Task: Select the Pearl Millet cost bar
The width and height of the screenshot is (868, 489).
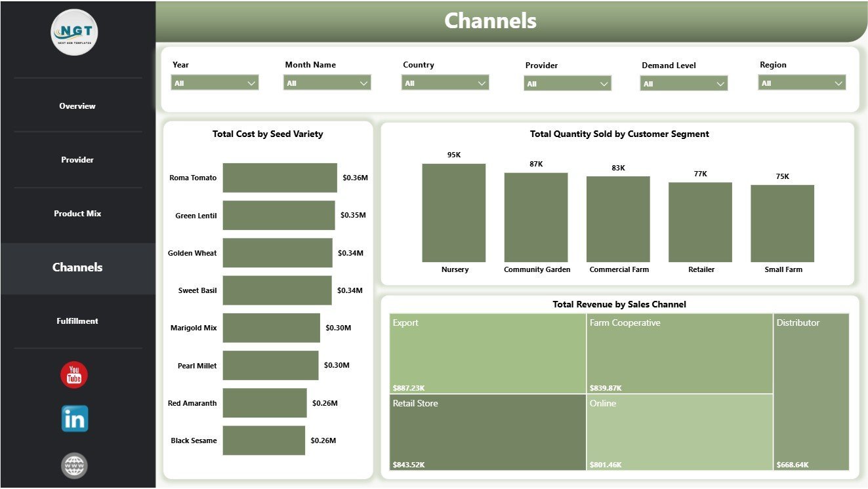Action: (x=270, y=365)
